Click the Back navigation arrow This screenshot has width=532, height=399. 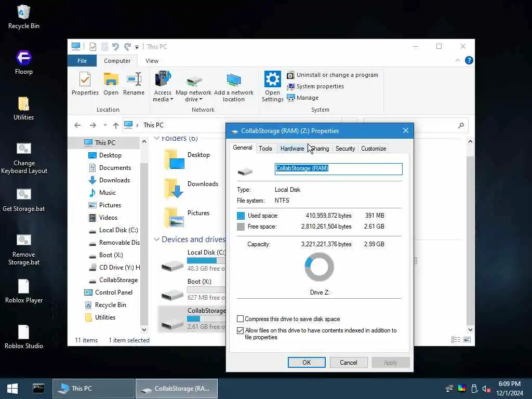click(77, 125)
